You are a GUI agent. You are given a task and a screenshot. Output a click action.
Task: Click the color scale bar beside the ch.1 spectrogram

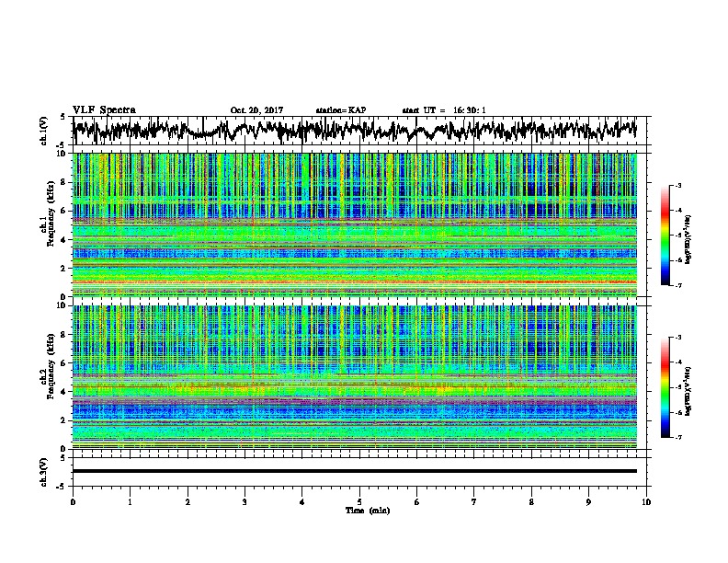click(x=665, y=236)
